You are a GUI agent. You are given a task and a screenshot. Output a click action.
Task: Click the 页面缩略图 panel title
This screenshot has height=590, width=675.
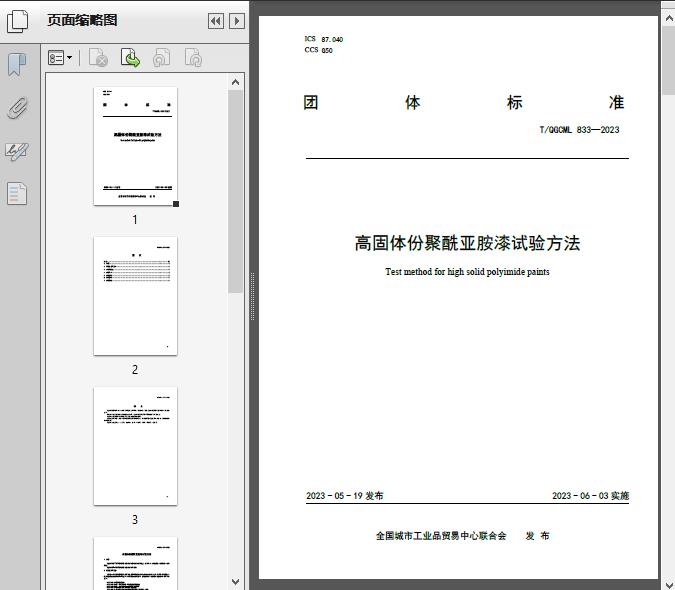[x=82, y=20]
